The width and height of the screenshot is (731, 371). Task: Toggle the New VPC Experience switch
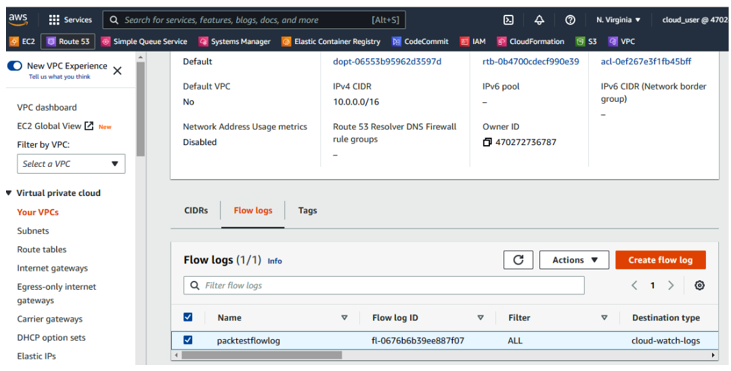tap(14, 66)
